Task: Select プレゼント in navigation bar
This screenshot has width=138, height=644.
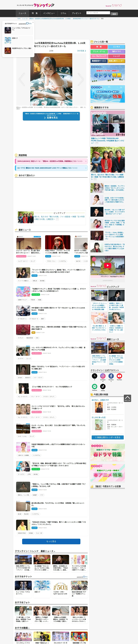Action: click(x=77, y=13)
